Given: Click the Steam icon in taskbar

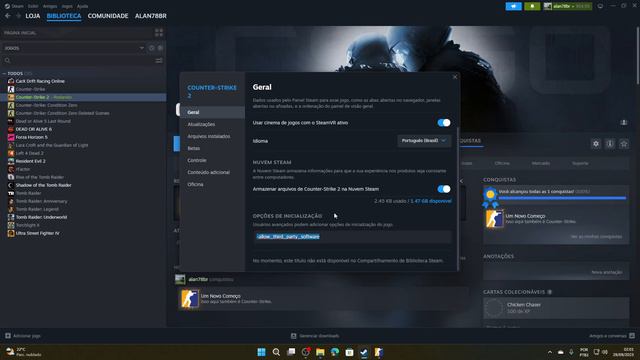Looking at the screenshot, I should (x=364, y=352).
